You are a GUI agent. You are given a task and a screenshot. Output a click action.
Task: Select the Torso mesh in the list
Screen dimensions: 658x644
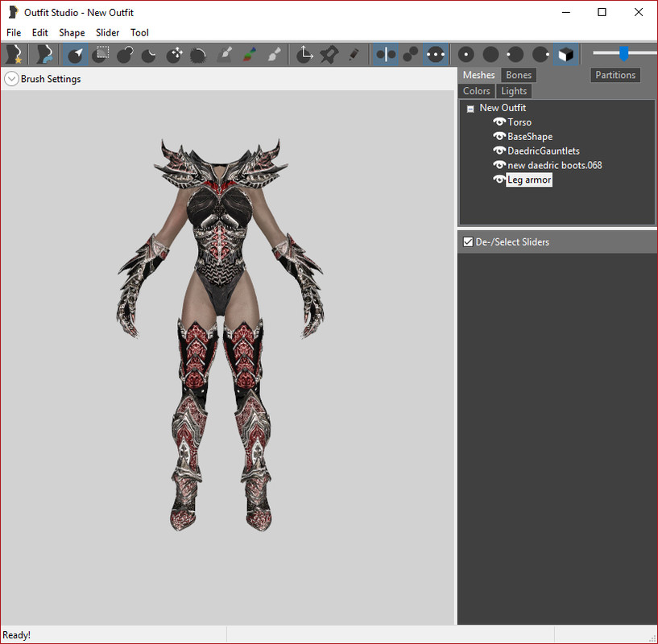pos(519,122)
